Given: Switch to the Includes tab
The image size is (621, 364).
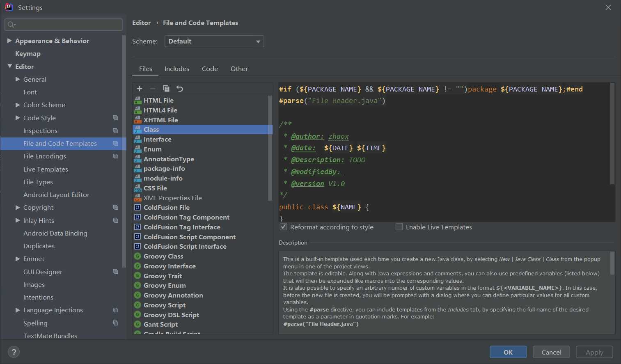Looking at the screenshot, I should click(x=177, y=69).
